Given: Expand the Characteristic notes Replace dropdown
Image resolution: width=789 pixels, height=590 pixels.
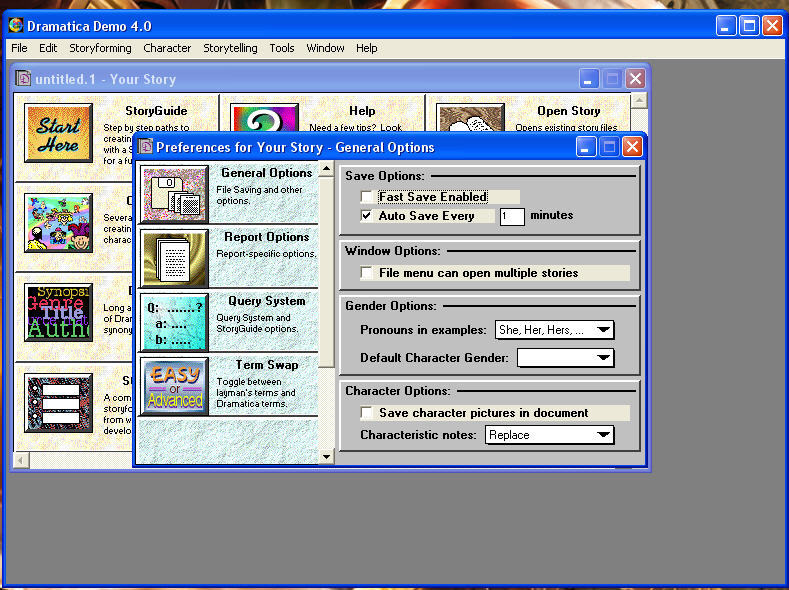Looking at the screenshot, I should (549, 435).
